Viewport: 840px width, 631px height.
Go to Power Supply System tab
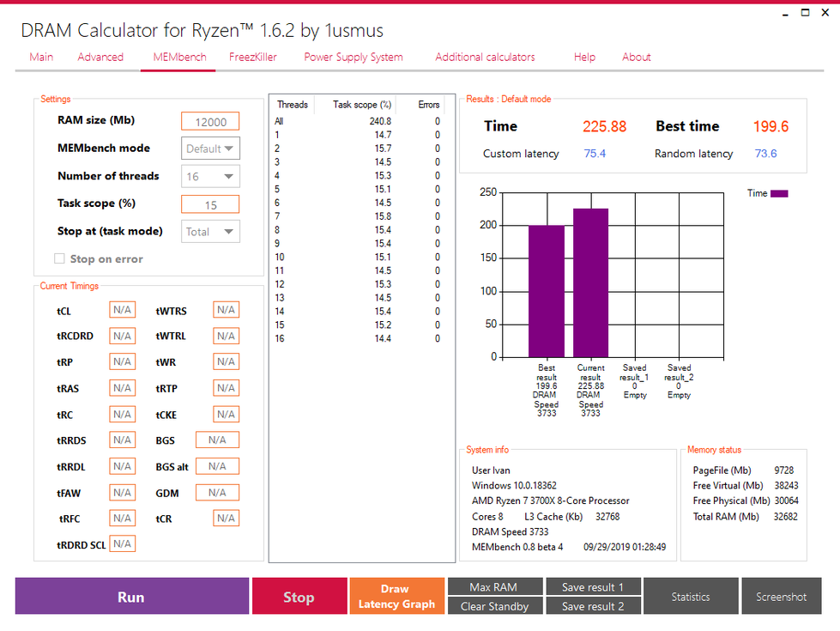pyautogui.click(x=353, y=58)
